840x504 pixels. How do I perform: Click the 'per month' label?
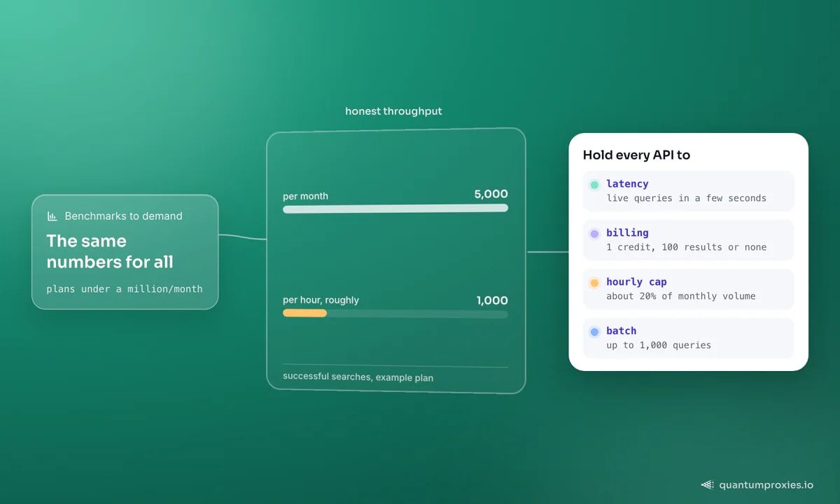point(305,196)
